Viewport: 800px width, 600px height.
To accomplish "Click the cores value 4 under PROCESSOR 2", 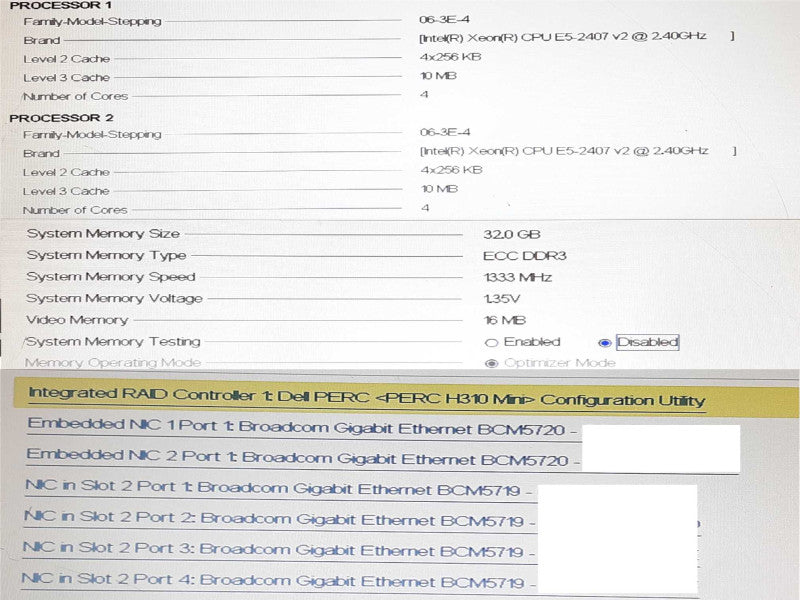I will point(425,208).
